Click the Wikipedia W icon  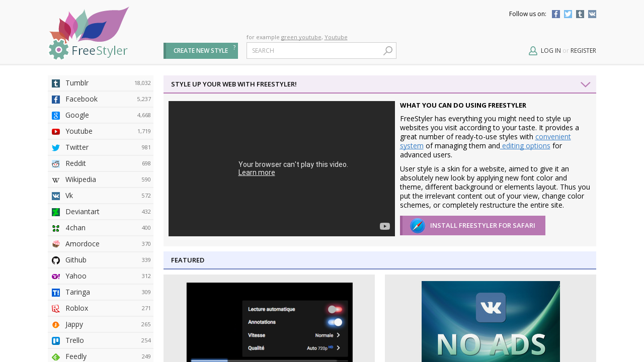[56, 180]
